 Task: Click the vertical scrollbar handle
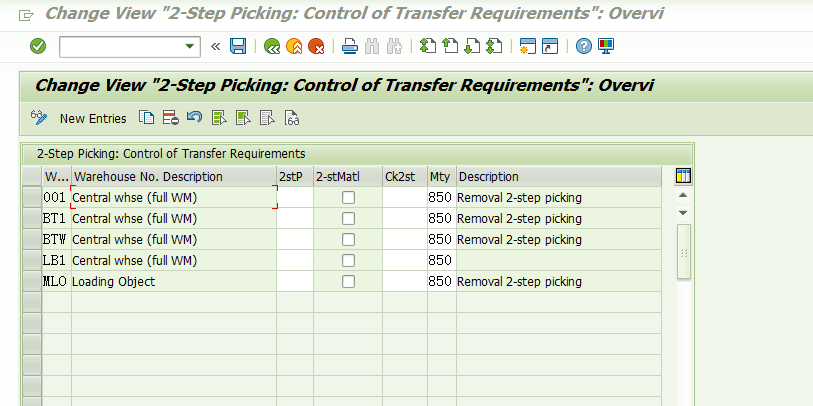[683, 252]
